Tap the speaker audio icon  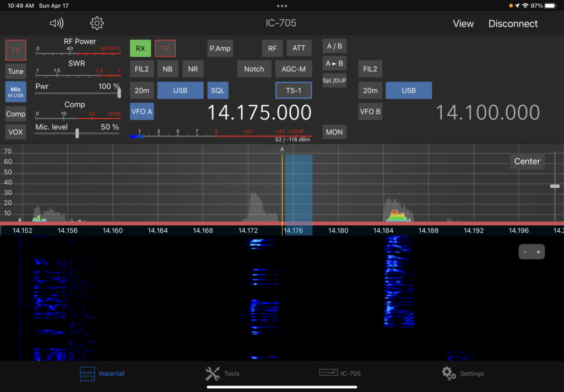coord(56,23)
